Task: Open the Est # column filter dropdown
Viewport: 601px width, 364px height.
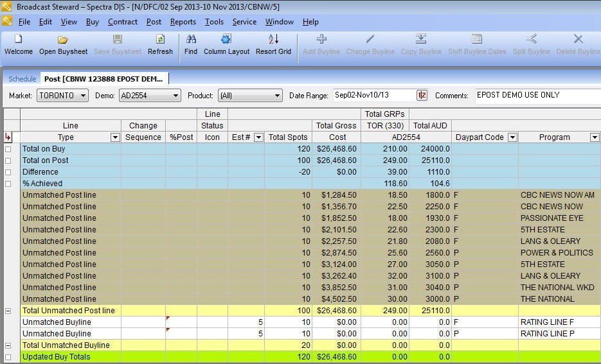Action: 259,137
